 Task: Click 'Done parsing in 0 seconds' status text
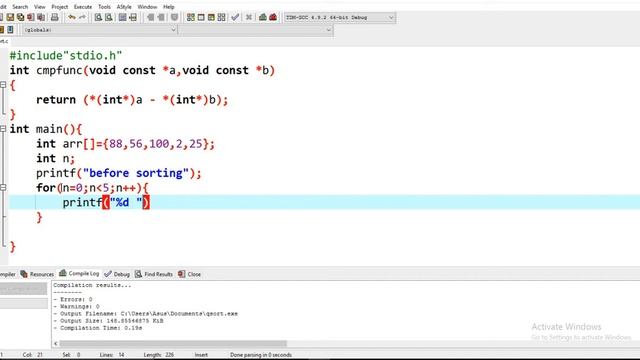pyautogui.click(x=261, y=355)
